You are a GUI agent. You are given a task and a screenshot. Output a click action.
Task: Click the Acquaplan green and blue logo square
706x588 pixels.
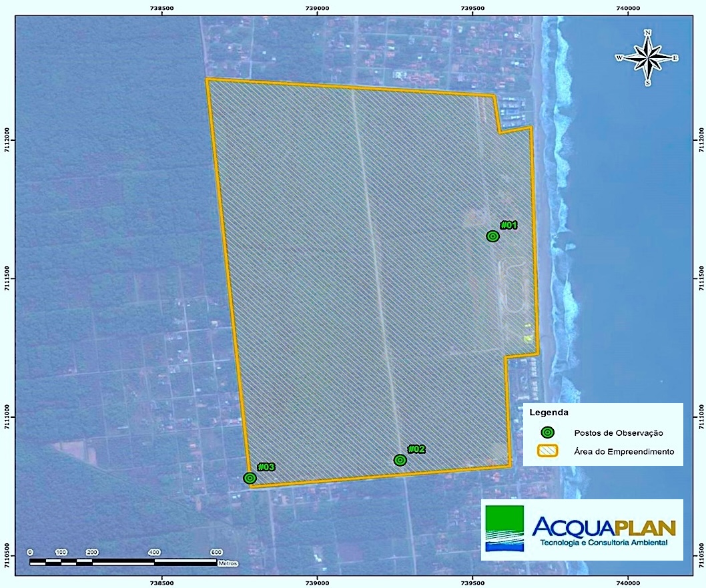[504, 529]
